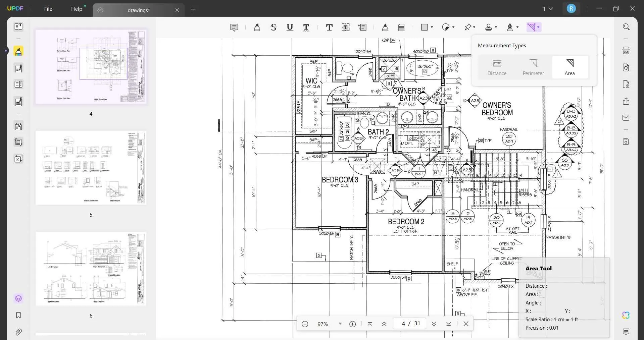Open the layers panel

[18, 298]
